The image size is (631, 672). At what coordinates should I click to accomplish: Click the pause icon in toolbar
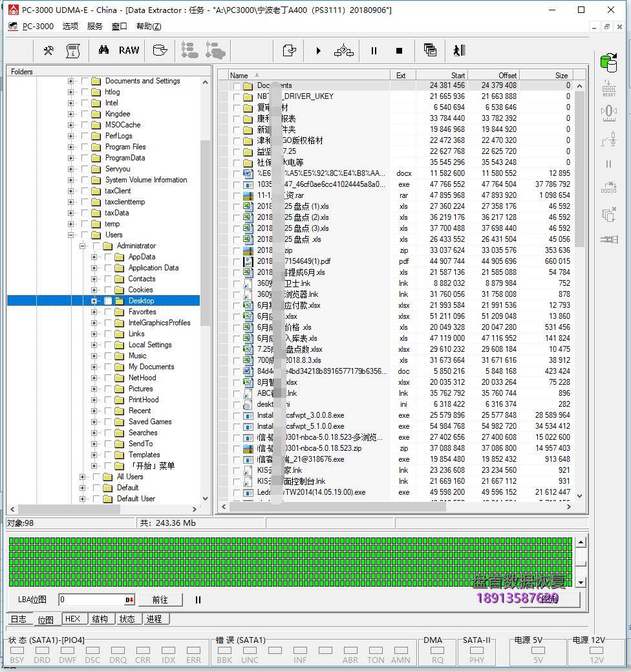[374, 50]
